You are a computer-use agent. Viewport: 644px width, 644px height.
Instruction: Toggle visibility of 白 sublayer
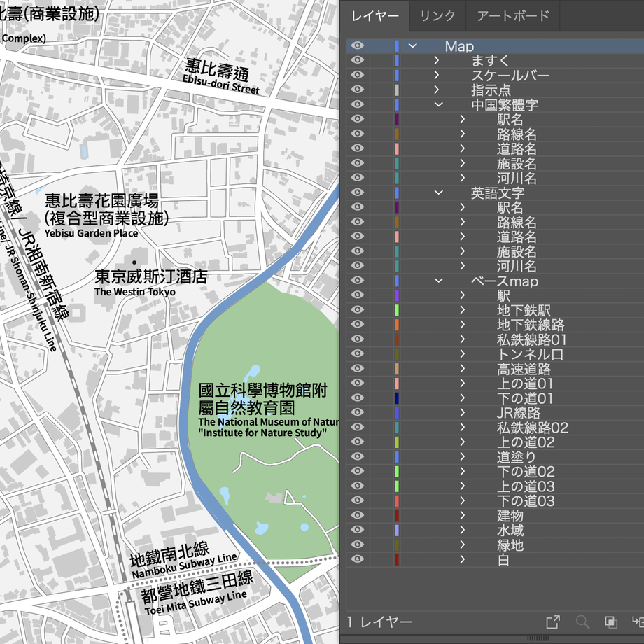click(357, 559)
